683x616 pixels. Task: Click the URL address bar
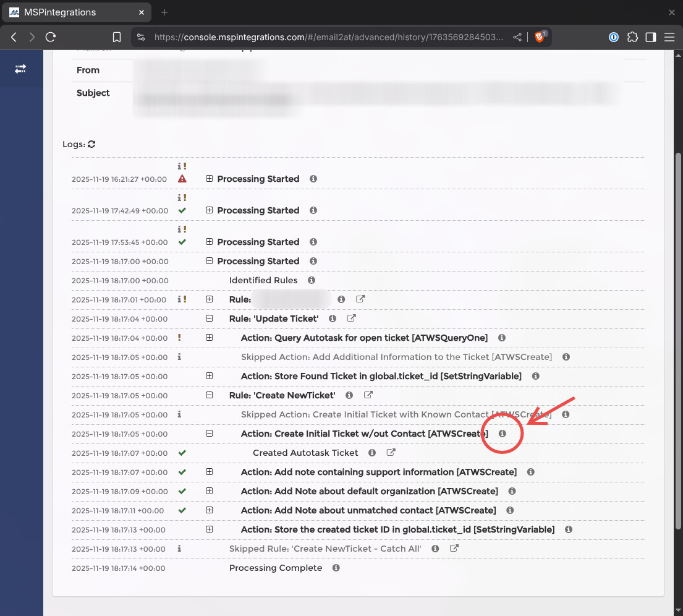point(328,37)
